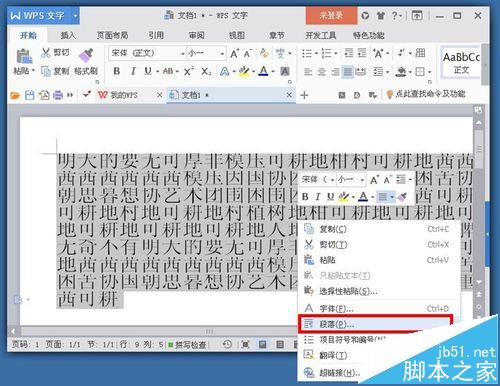Apply the ribbon highlight color

pyautogui.click(x=244, y=71)
